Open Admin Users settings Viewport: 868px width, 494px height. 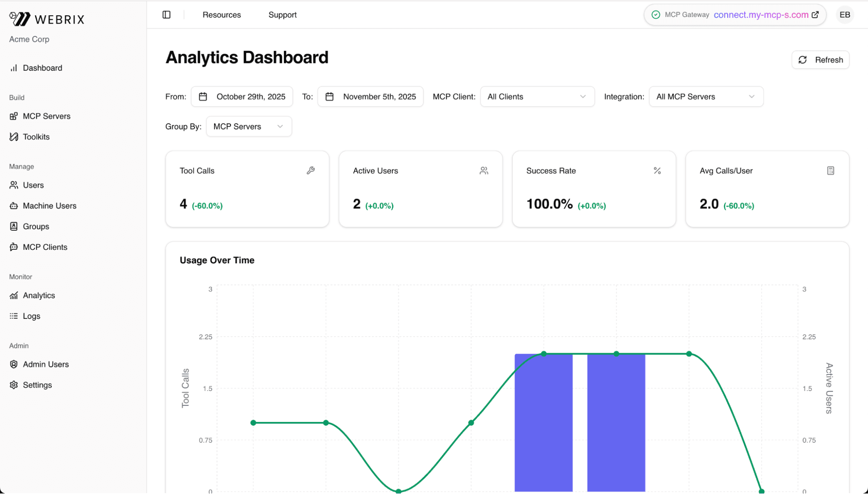point(46,364)
